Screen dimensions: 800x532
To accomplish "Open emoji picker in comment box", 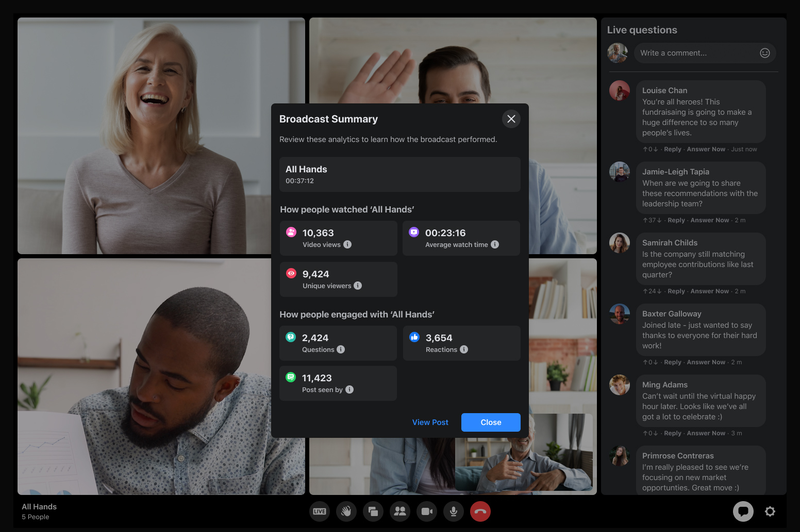I will pyautogui.click(x=765, y=53).
